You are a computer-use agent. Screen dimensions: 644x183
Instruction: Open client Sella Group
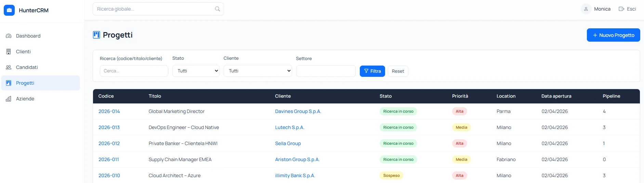[288, 143]
